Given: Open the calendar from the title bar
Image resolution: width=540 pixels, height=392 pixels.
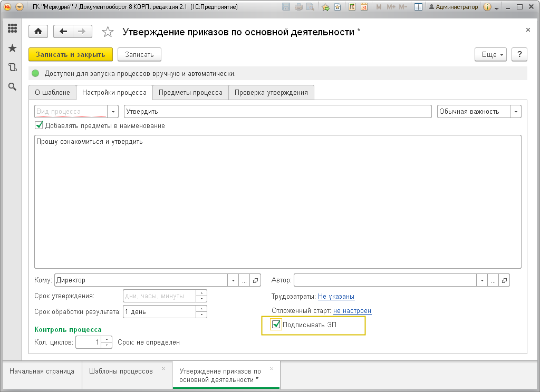Looking at the screenshot, I should tap(364, 6).
